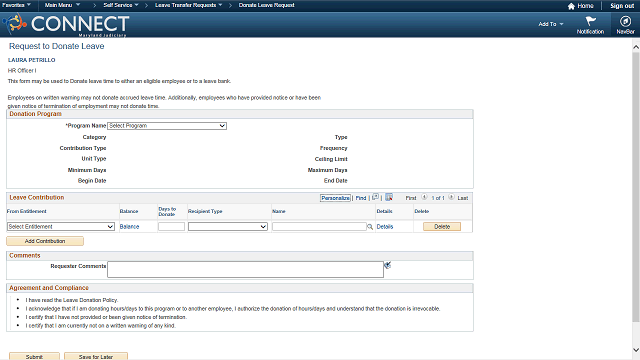Screen dimensions: 640x360
Task: Click the next row arrow icon
Action: [x=451, y=197]
